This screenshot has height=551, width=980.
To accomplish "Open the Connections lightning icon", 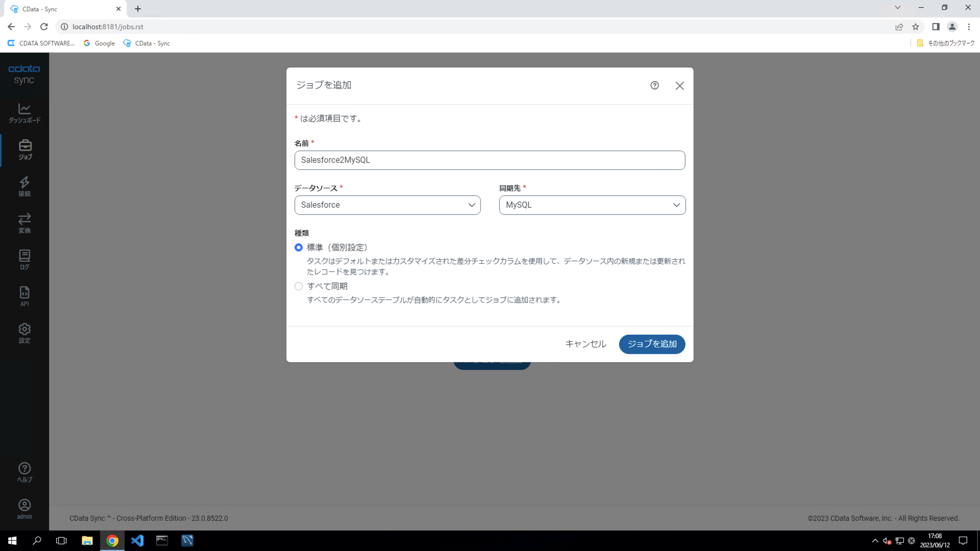I will 24,186.
